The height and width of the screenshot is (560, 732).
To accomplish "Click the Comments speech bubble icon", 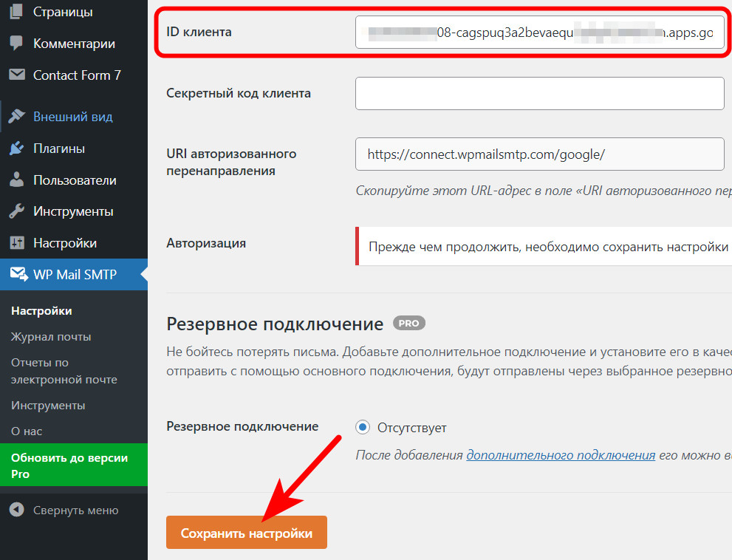I will (x=16, y=44).
